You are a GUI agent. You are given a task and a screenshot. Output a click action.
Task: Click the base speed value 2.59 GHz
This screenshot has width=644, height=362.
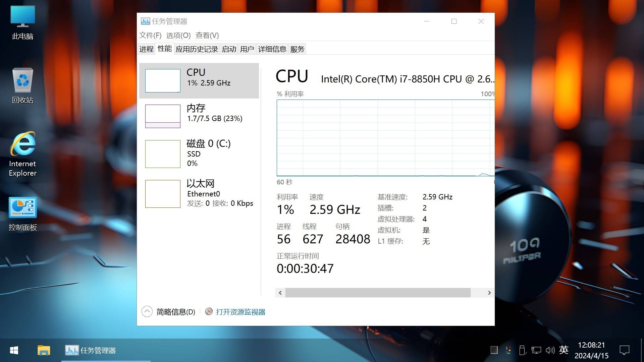pyautogui.click(x=437, y=197)
